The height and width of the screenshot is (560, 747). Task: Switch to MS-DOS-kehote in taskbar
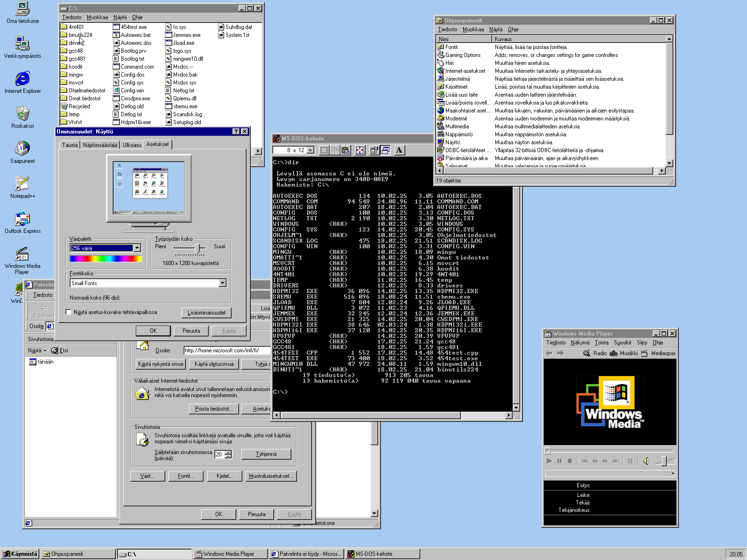(382, 554)
